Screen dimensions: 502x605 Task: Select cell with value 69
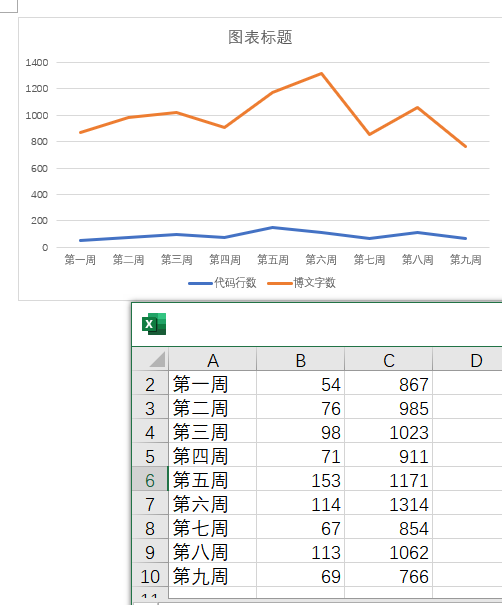click(301, 575)
